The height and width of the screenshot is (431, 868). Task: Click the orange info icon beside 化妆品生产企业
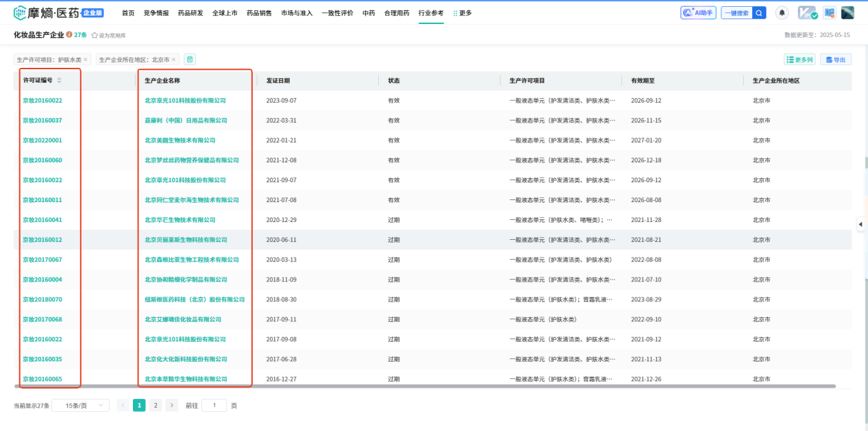point(69,34)
